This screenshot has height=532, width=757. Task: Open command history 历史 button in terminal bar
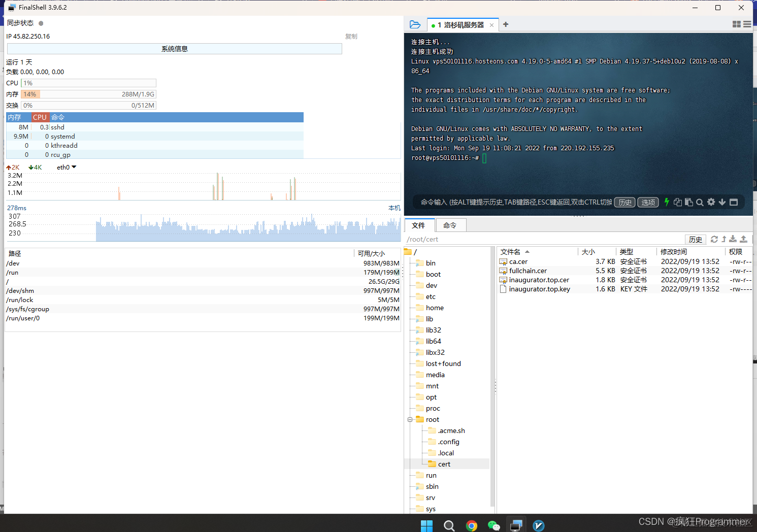coord(625,202)
